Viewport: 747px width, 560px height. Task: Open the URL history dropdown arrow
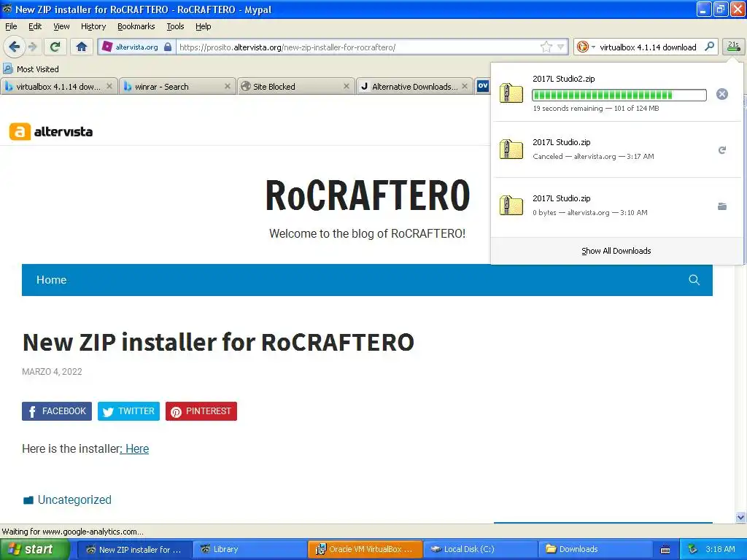(561, 47)
